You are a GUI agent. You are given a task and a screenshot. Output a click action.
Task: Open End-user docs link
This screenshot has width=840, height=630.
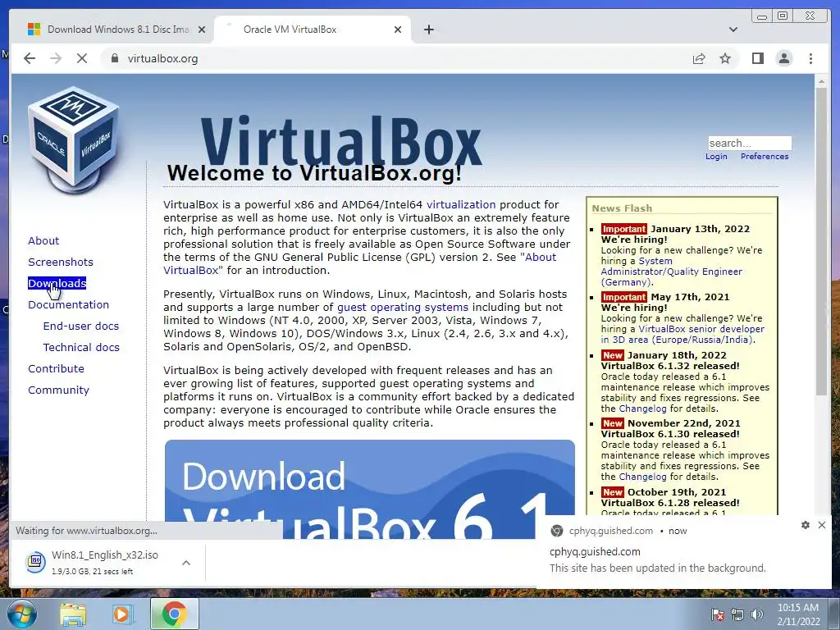pos(81,326)
